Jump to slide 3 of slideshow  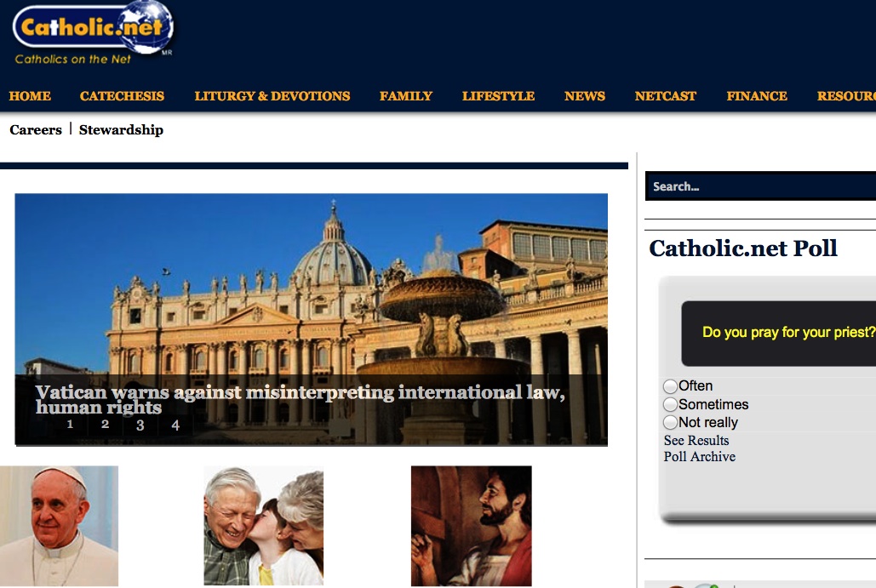pos(140,425)
